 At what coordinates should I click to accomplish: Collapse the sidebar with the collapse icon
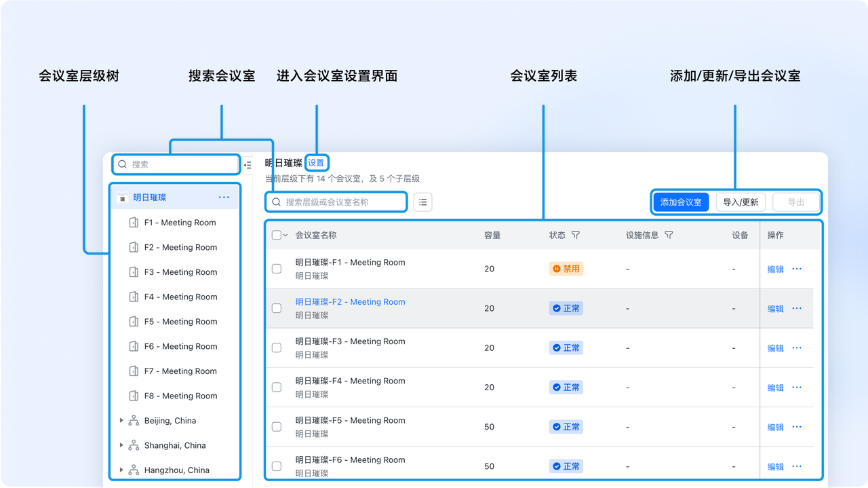point(248,165)
